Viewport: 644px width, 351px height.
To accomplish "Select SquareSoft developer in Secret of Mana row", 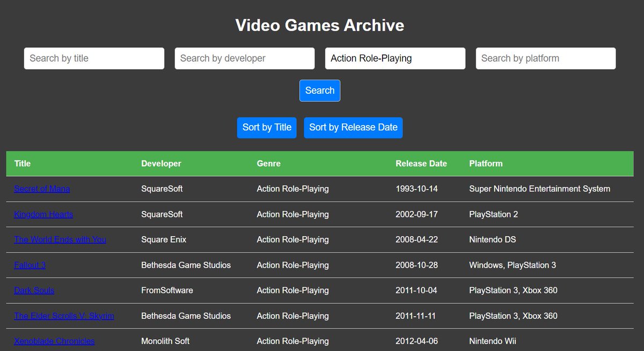I will tap(162, 189).
